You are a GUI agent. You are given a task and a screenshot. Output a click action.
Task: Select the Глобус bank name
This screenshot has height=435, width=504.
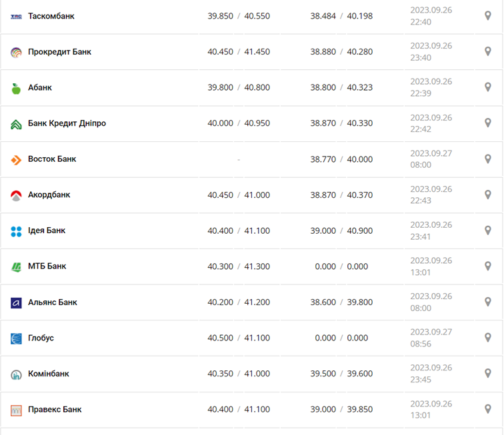[41, 338]
